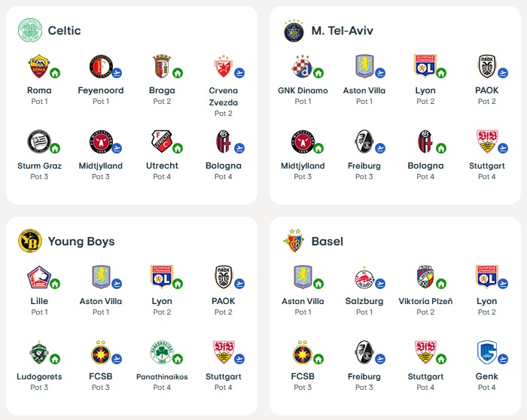This screenshot has height=420, width=527.
Task: Select Roma crest in Celtic card
Action: [x=39, y=66]
